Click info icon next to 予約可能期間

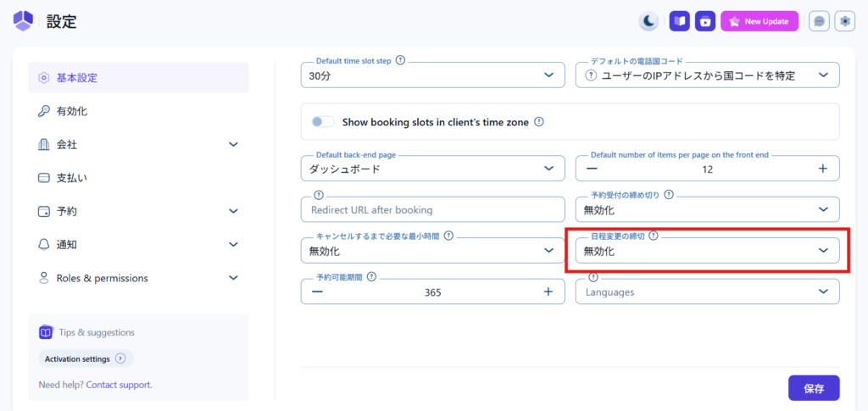click(372, 277)
